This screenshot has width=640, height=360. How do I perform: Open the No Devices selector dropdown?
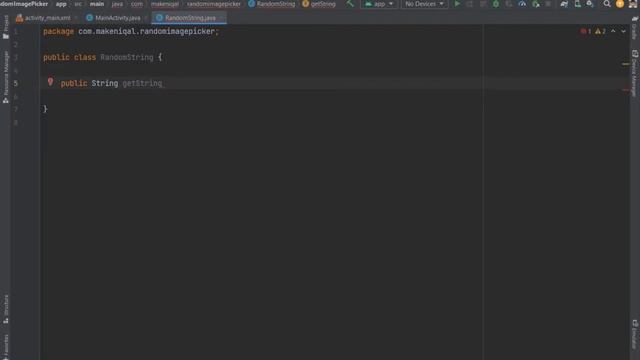point(424,4)
